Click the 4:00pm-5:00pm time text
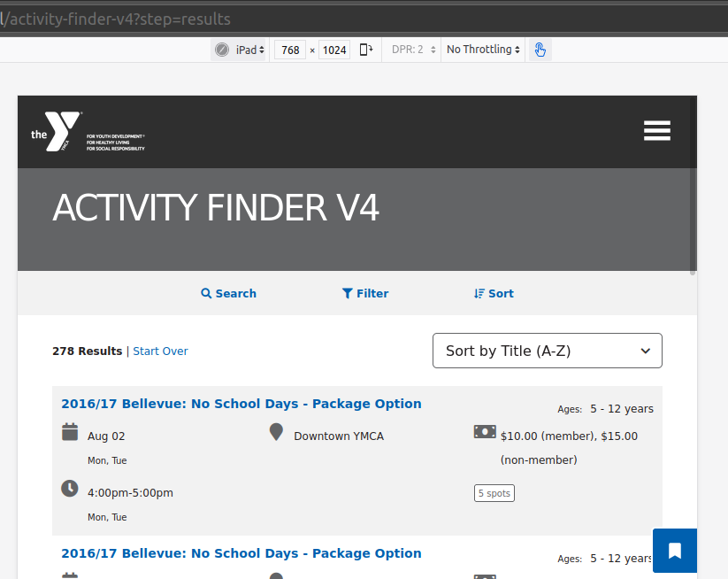The width and height of the screenshot is (728, 579). (130, 493)
